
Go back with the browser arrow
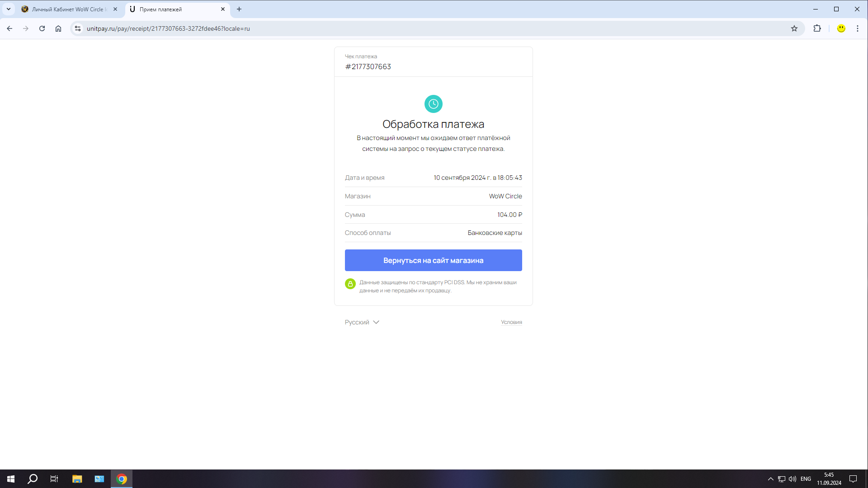[9, 28]
